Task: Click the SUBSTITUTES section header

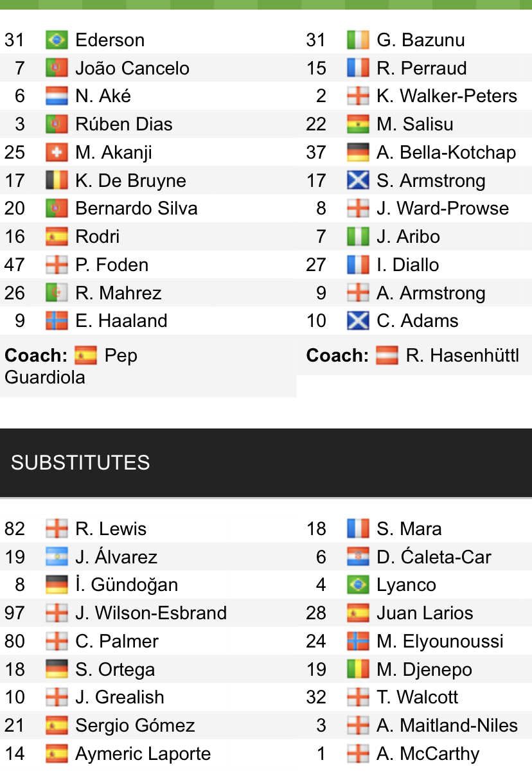Action: point(80,463)
